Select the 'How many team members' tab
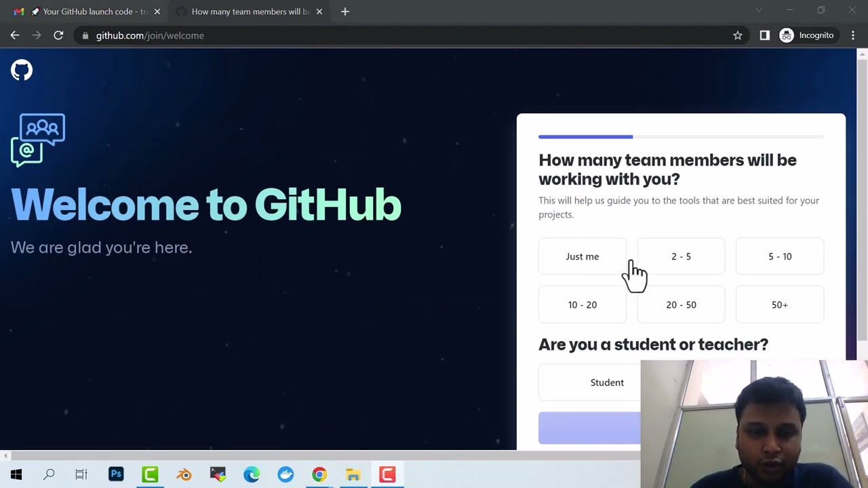 point(250,12)
